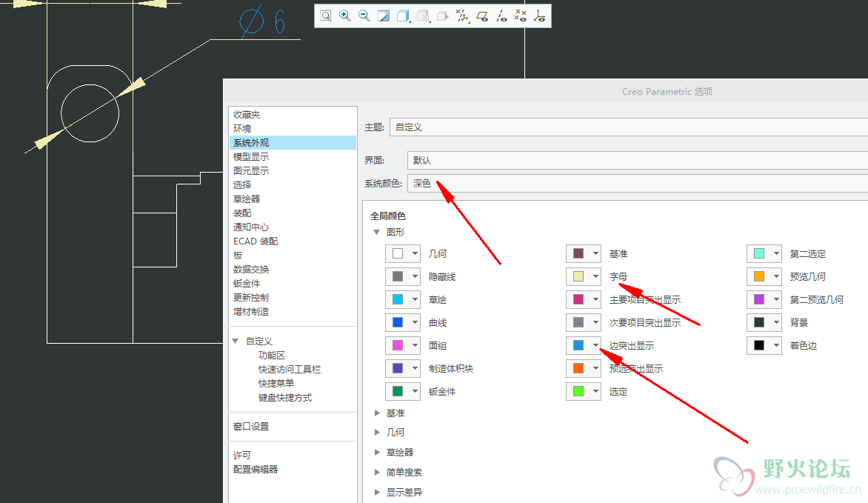Select 系统外观 in the options list
The image size is (868, 503).
pos(293,143)
